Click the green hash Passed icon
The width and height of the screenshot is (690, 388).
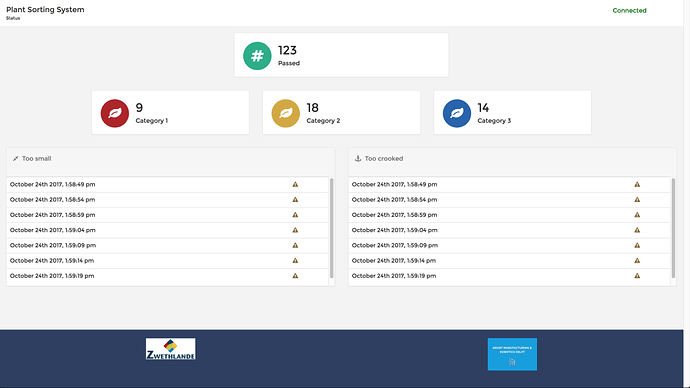coord(257,56)
